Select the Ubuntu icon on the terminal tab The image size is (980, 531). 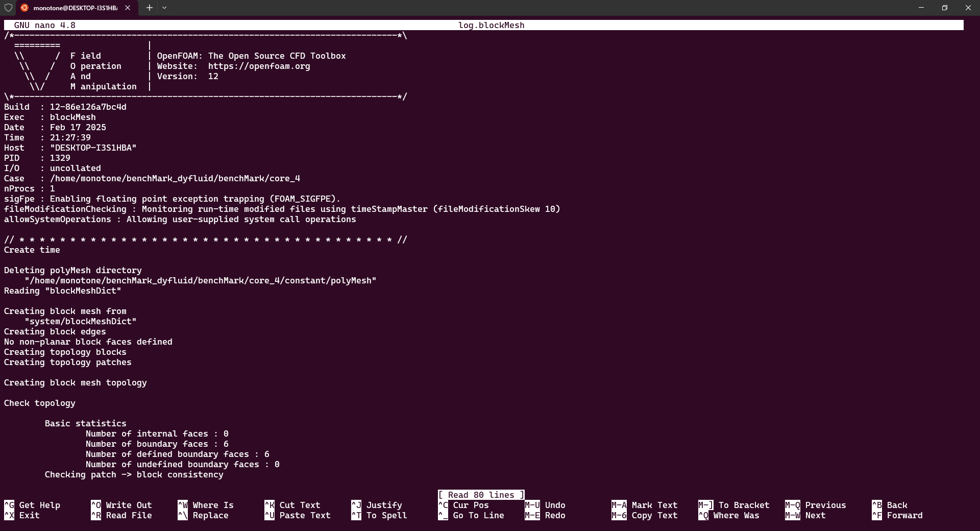pos(24,8)
